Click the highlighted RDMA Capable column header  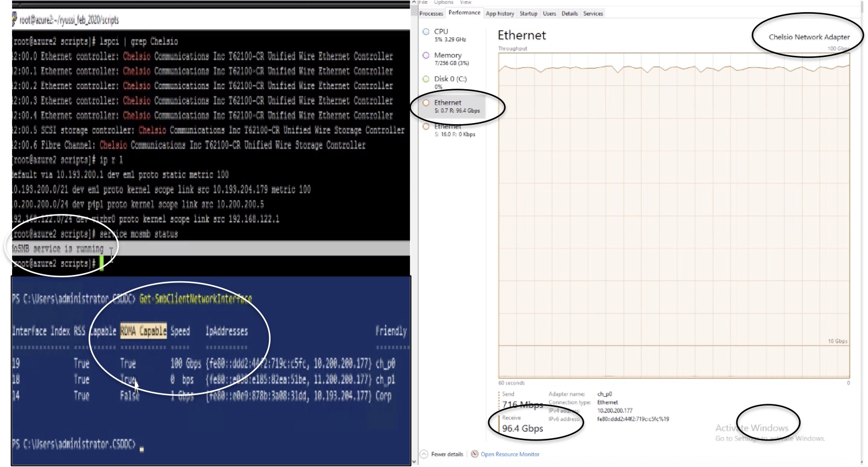(143, 331)
